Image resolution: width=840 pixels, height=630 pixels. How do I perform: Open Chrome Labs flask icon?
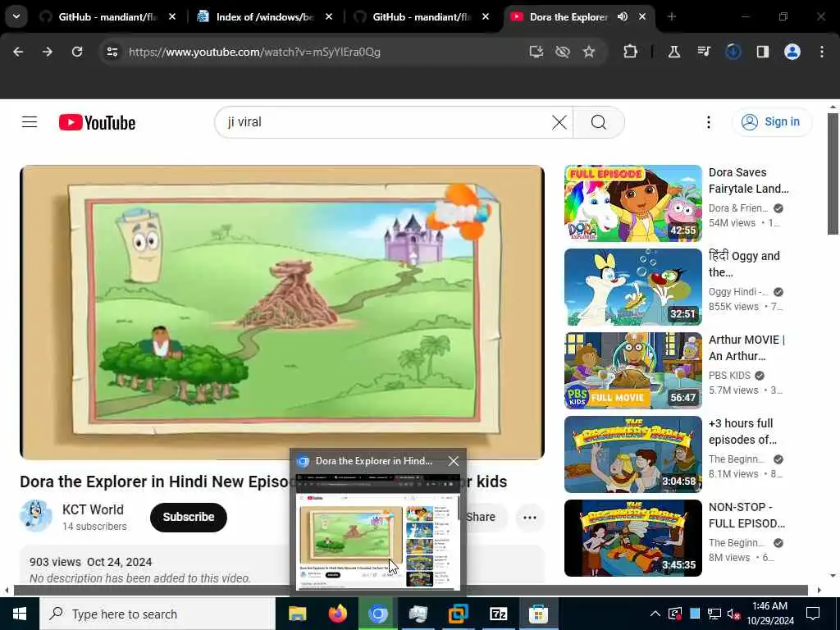coord(674,52)
